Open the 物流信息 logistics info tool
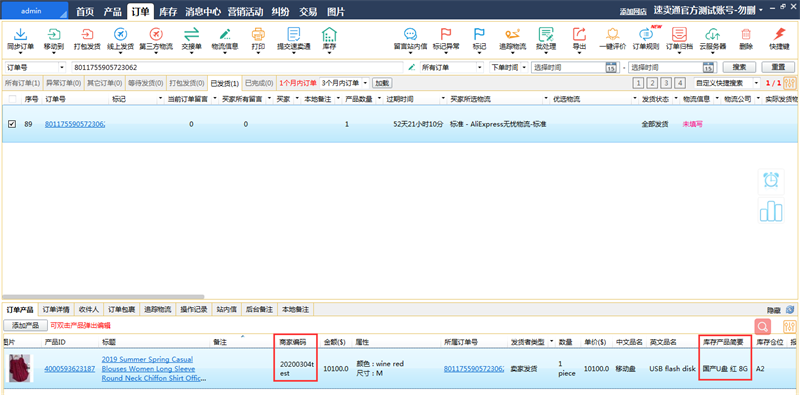This screenshot has height=395, width=800. click(225, 35)
